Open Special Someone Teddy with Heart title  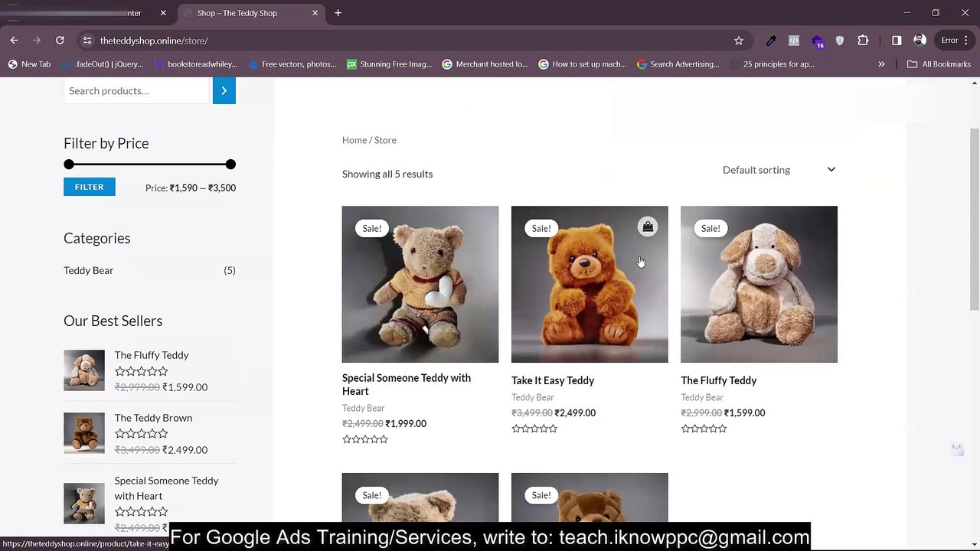click(x=407, y=384)
